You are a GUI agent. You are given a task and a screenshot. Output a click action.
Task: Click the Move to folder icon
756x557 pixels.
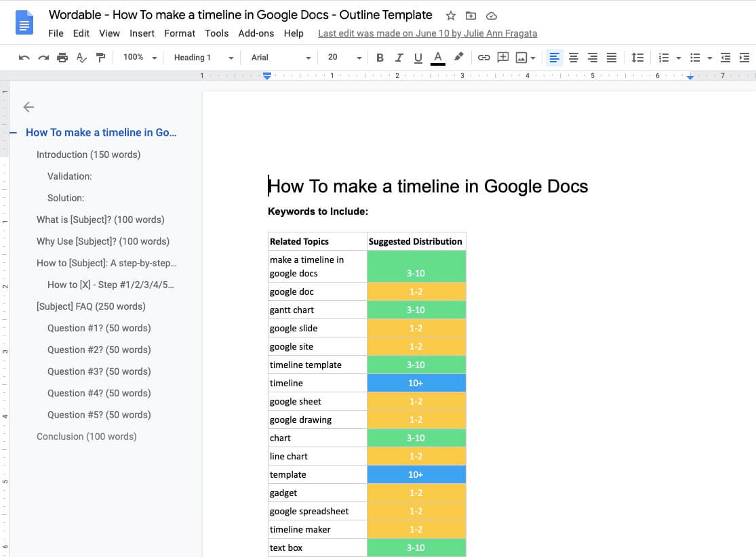471,16
